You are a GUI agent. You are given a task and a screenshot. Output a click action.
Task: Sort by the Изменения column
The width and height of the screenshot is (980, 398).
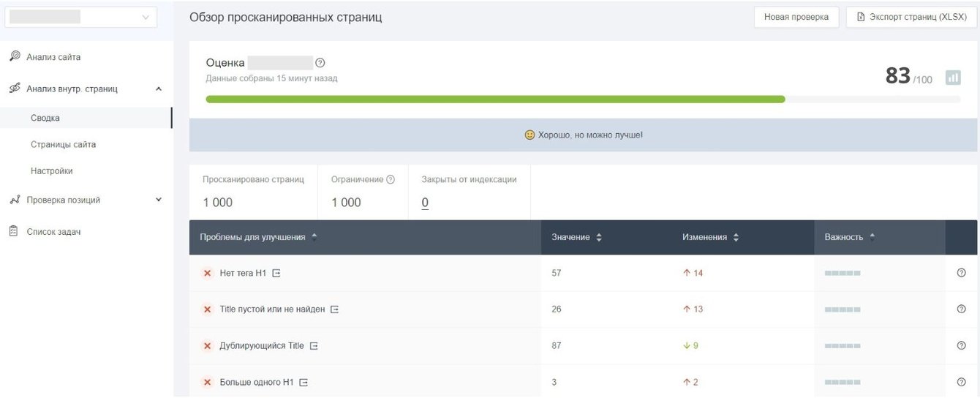point(710,237)
